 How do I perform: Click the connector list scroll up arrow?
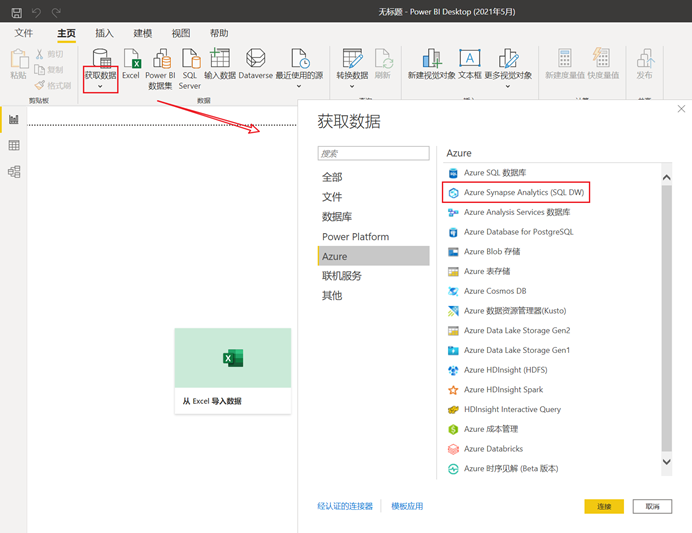point(666,177)
